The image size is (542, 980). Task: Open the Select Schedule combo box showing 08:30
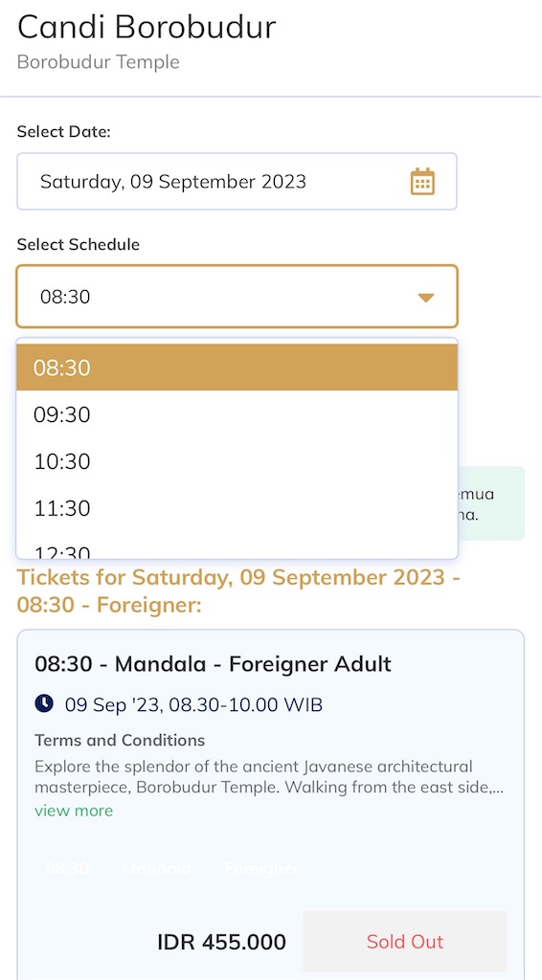(x=237, y=297)
